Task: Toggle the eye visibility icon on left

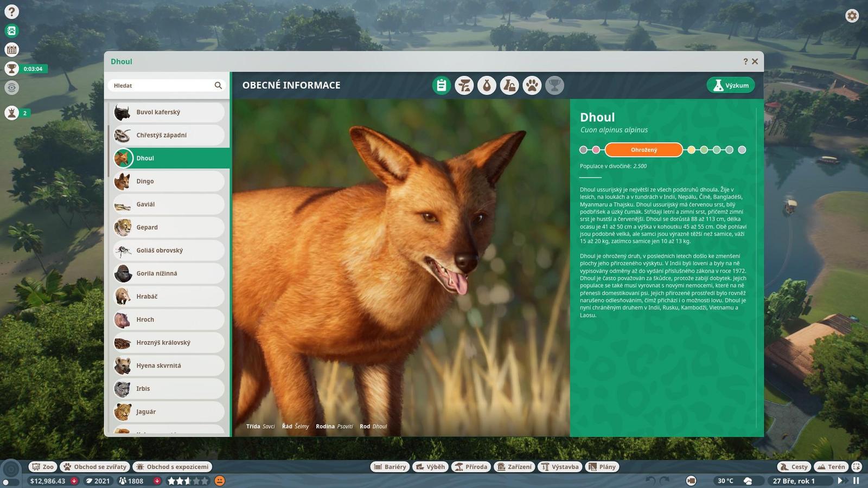Action: tap(11, 87)
